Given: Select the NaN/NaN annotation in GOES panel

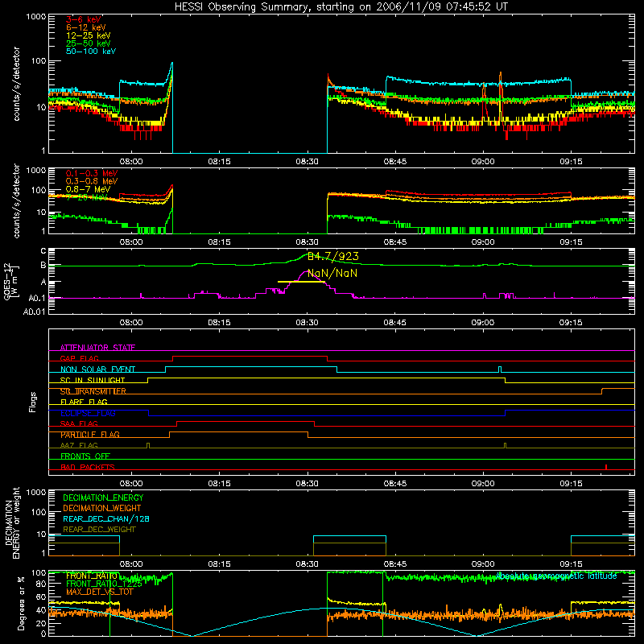Looking at the screenshot, I should (x=332, y=273).
